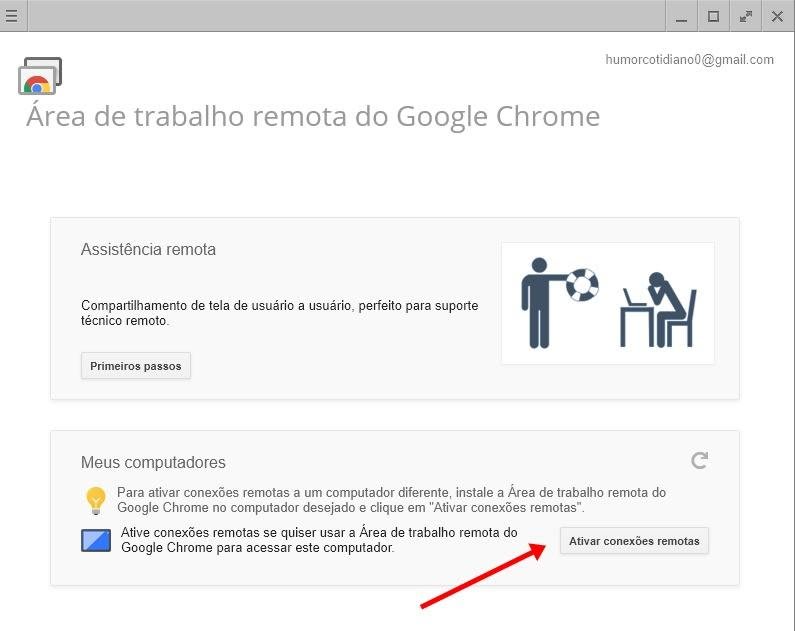Click the yellow light bulb tip icon
Viewport: 795px width, 631px height.
point(95,500)
